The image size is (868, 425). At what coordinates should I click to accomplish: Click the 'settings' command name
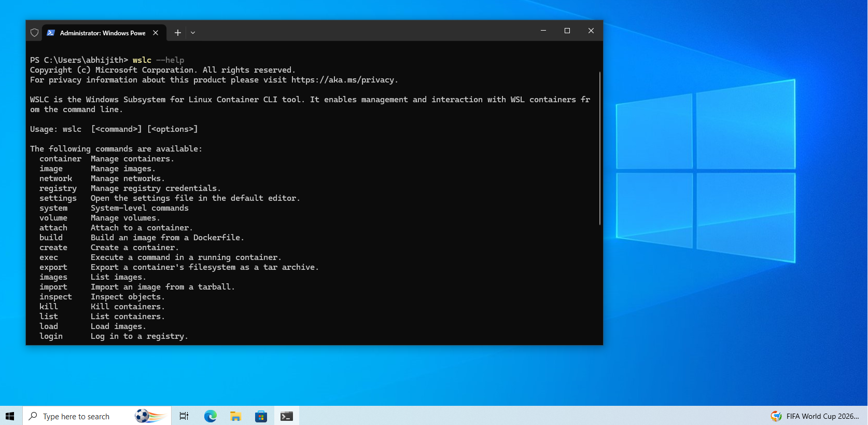click(x=58, y=198)
